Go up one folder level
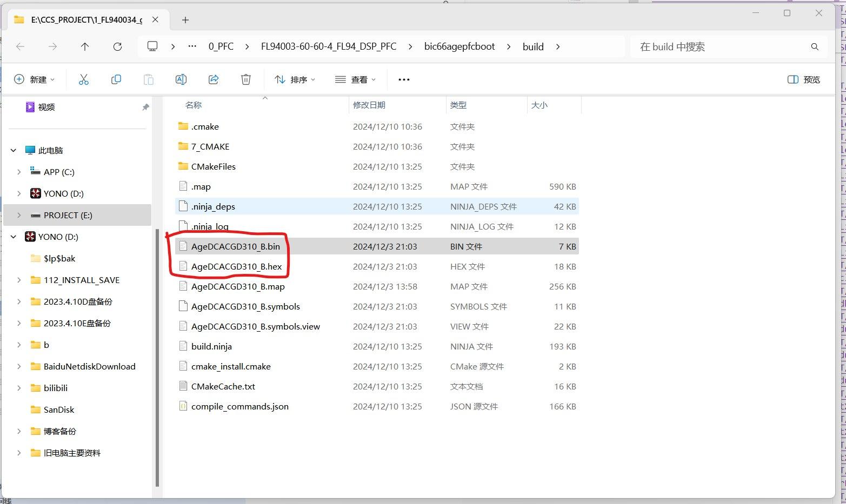The height and width of the screenshot is (504, 846). point(85,46)
